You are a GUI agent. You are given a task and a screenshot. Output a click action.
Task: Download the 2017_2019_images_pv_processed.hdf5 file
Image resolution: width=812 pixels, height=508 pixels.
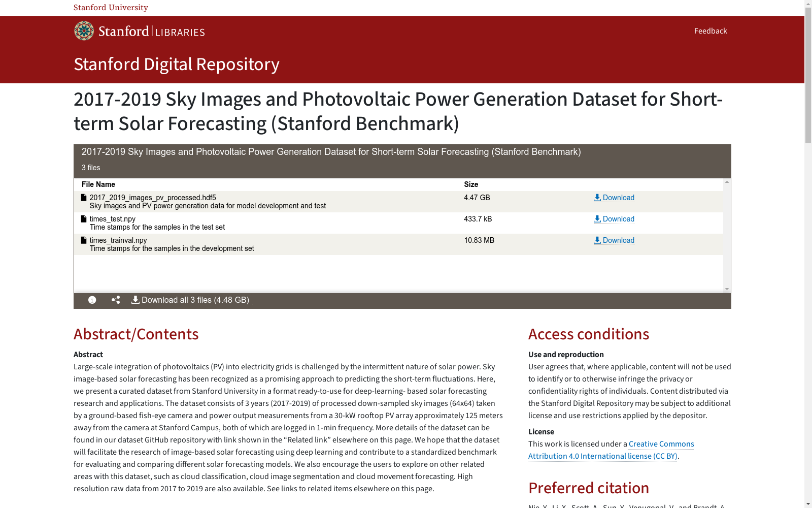coord(614,198)
